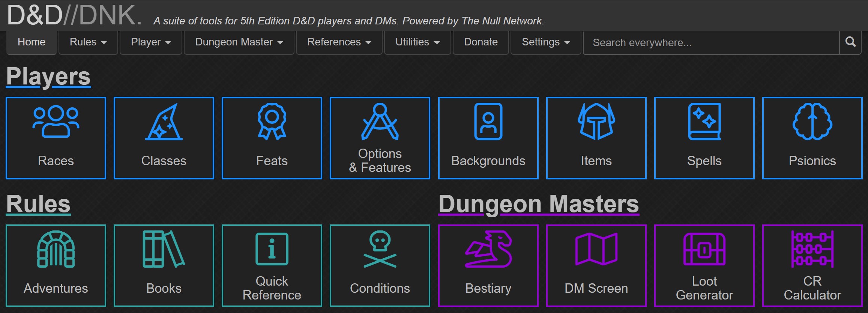Focus the 'Search everywhere...' field
Image resolution: width=868 pixels, height=313 pixels.
[x=711, y=42]
